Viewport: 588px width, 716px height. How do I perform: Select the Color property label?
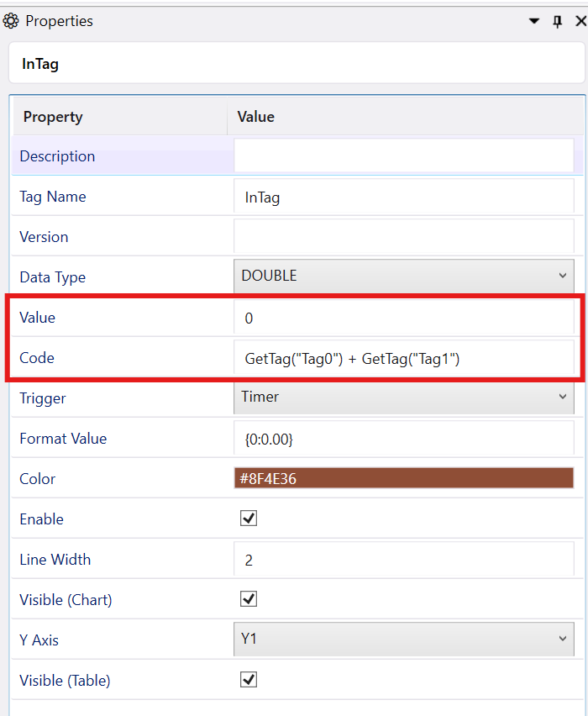(x=37, y=478)
